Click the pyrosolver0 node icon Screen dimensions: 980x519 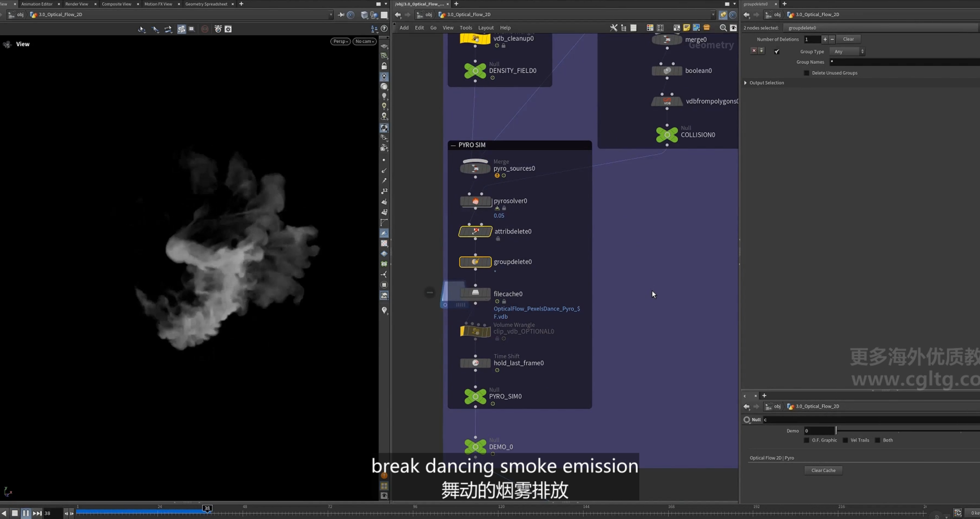475,201
